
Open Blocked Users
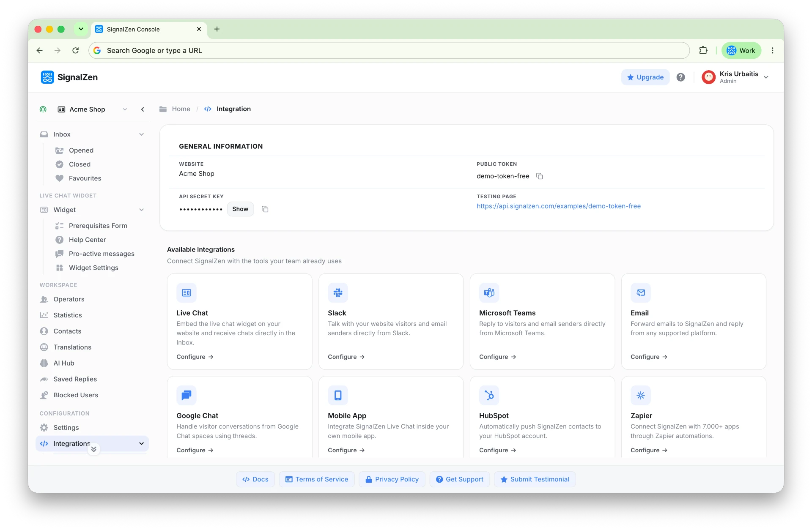pos(76,395)
